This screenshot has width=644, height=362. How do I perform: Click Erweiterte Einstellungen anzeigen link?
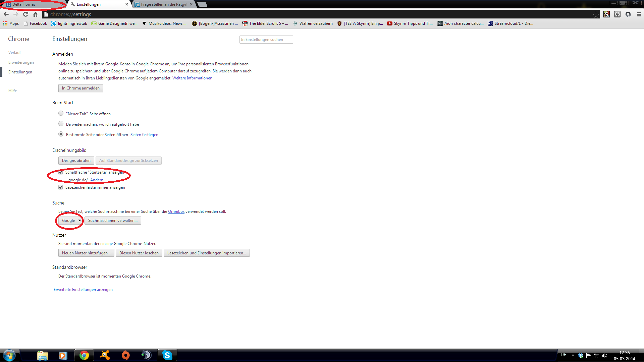pyautogui.click(x=83, y=290)
